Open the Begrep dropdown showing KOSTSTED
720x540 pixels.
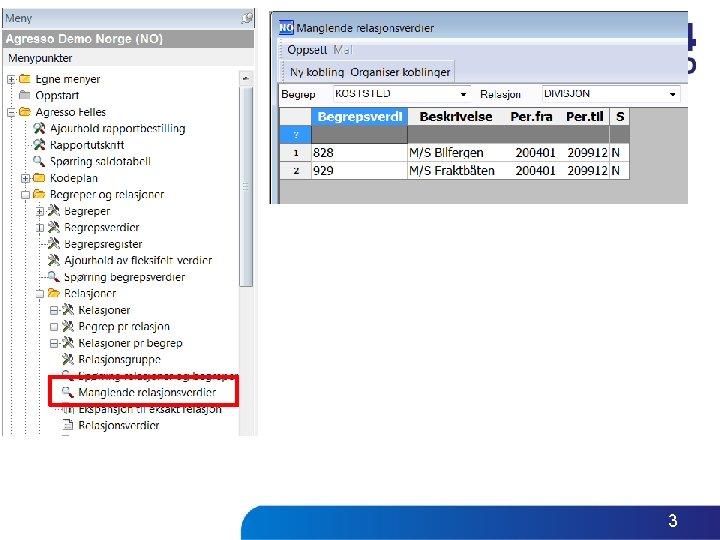[463, 94]
